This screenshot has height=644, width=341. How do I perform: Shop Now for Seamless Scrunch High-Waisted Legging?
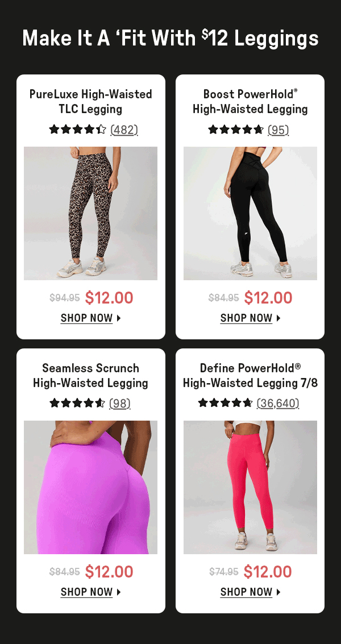point(91,592)
